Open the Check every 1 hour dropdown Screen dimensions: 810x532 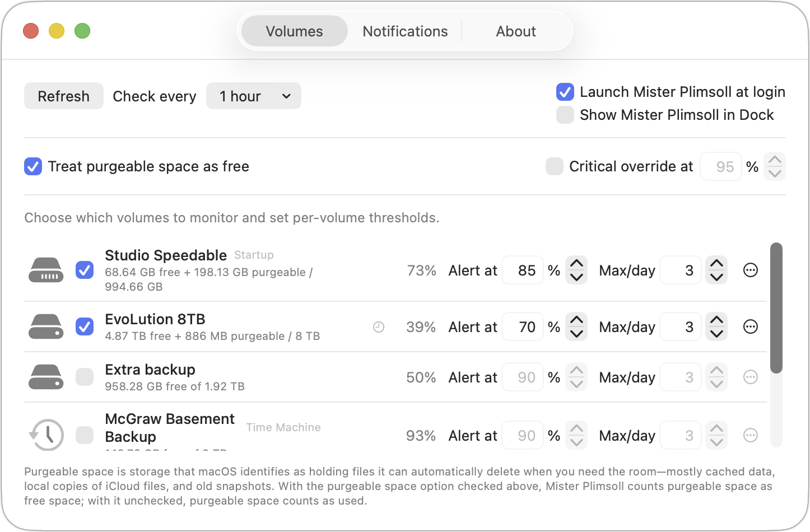click(254, 96)
